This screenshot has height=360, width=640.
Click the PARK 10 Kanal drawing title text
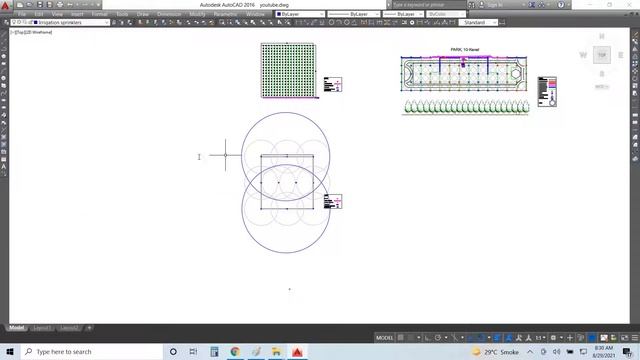click(x=464, y=49)
